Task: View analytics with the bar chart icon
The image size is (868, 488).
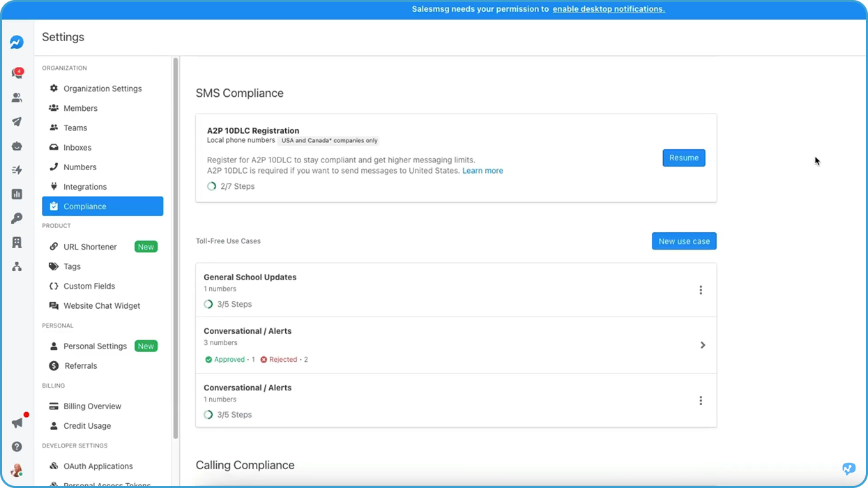Action: [x=17, y=194]
